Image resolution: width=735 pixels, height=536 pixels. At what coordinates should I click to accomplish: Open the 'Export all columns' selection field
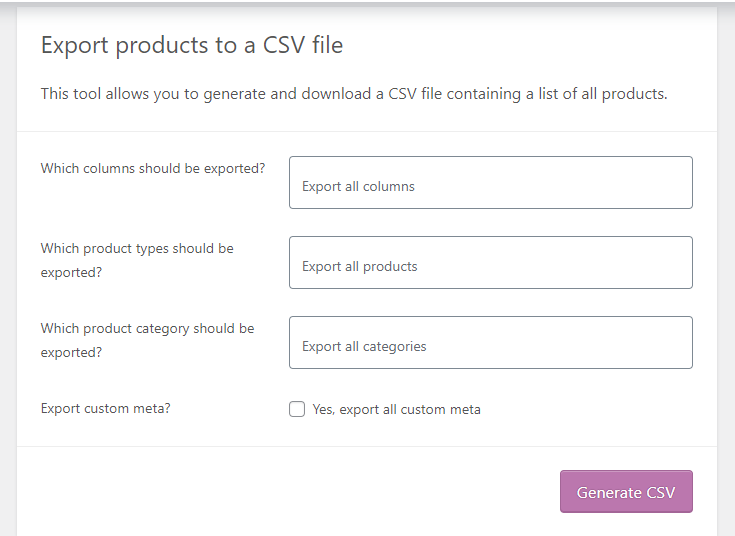pyautogui.click(x=490, y=182)
